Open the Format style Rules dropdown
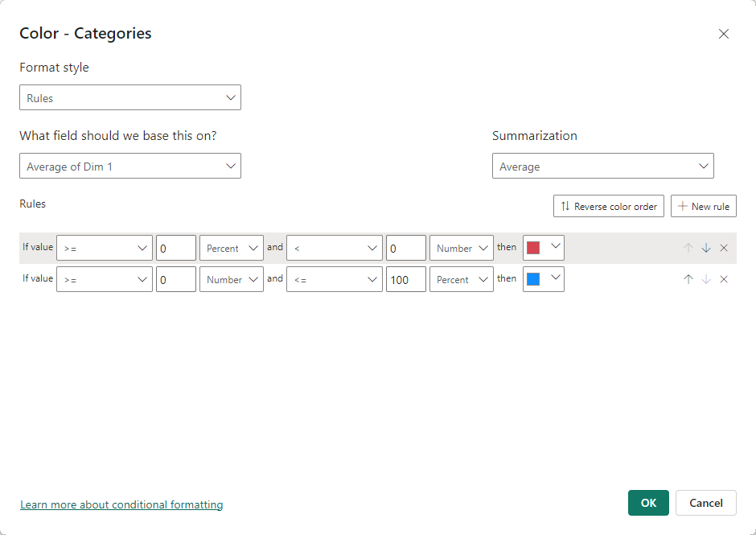756x535 pixels. point(130,97)
